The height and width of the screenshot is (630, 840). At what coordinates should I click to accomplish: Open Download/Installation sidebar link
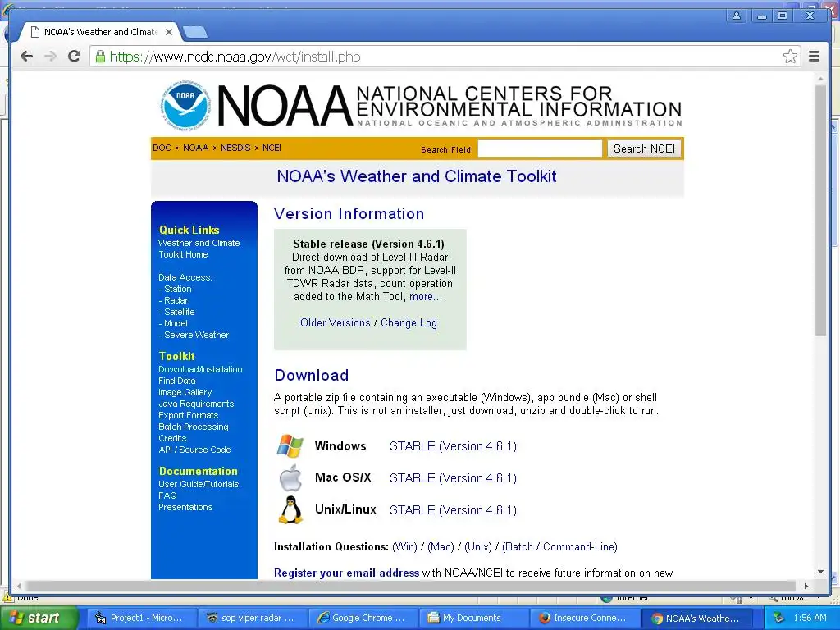coord(200,369)
